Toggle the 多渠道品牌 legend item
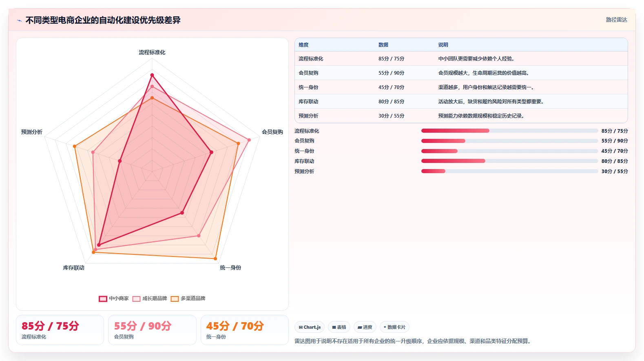The height and width of the screenshot is (361, 644). tap(188, 299)
